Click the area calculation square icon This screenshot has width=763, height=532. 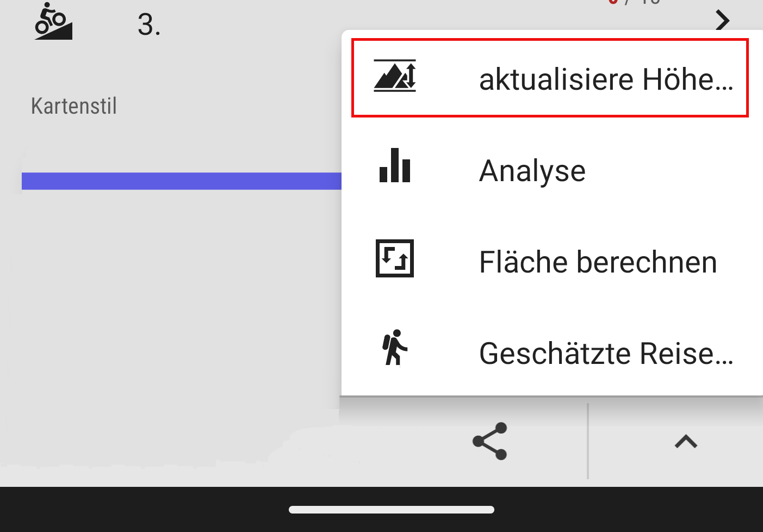(395, 258)
